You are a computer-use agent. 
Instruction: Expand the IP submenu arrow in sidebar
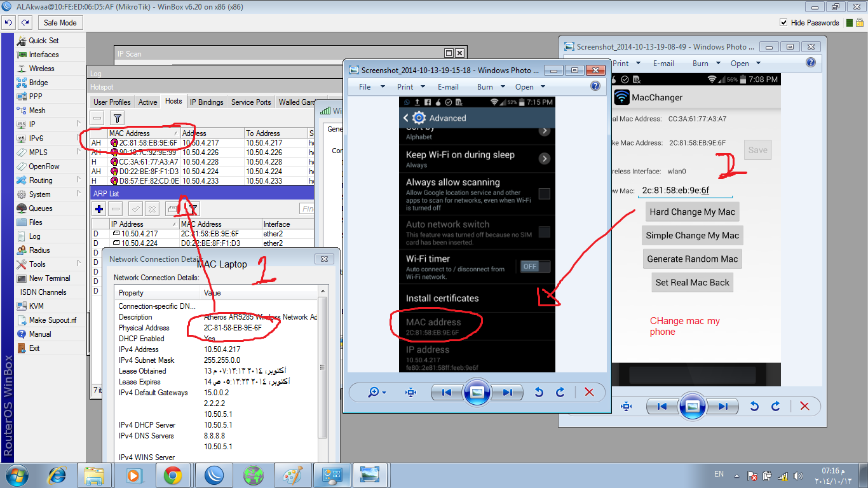(x=79, y=123)
